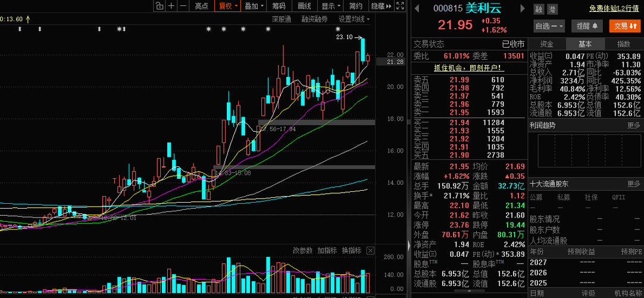The width and height of the screenshot is (644, 298).
Task: Open the 复权 adjustment dropdown
Action: click(228, 6)
